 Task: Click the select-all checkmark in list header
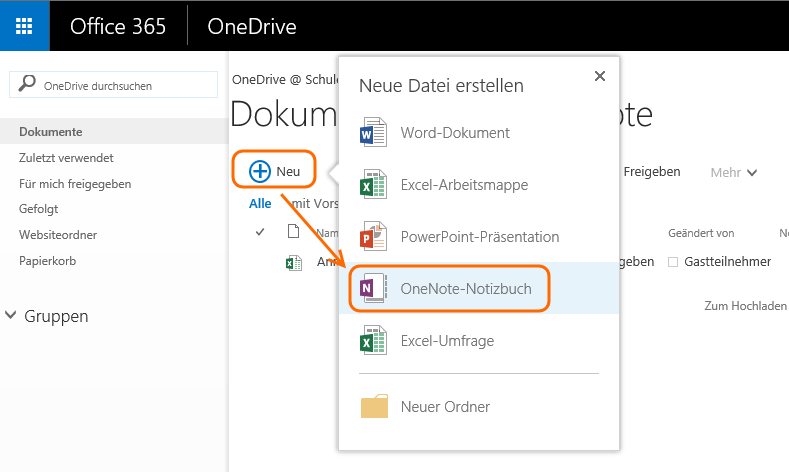[x=260, y=232]
